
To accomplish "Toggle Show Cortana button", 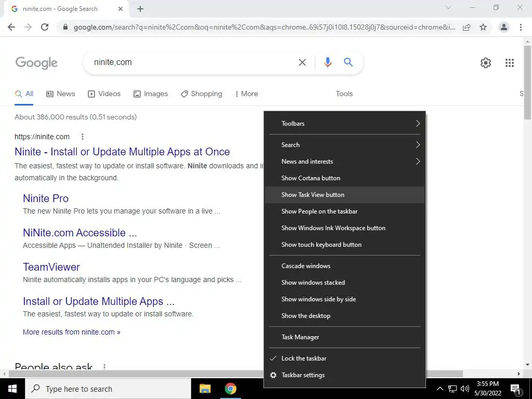I will (x=345, y=178).
